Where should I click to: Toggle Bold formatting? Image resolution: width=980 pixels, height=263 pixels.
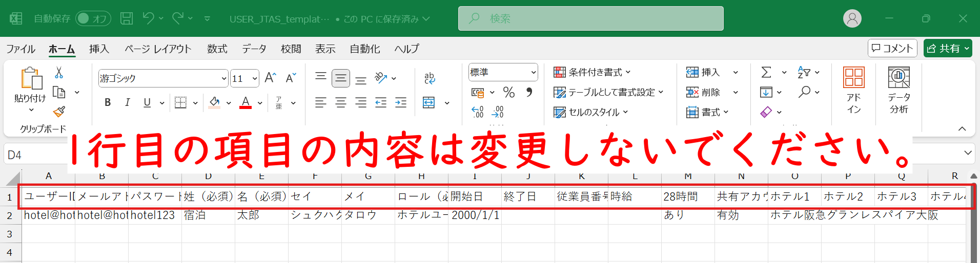[x=108, y=102]
